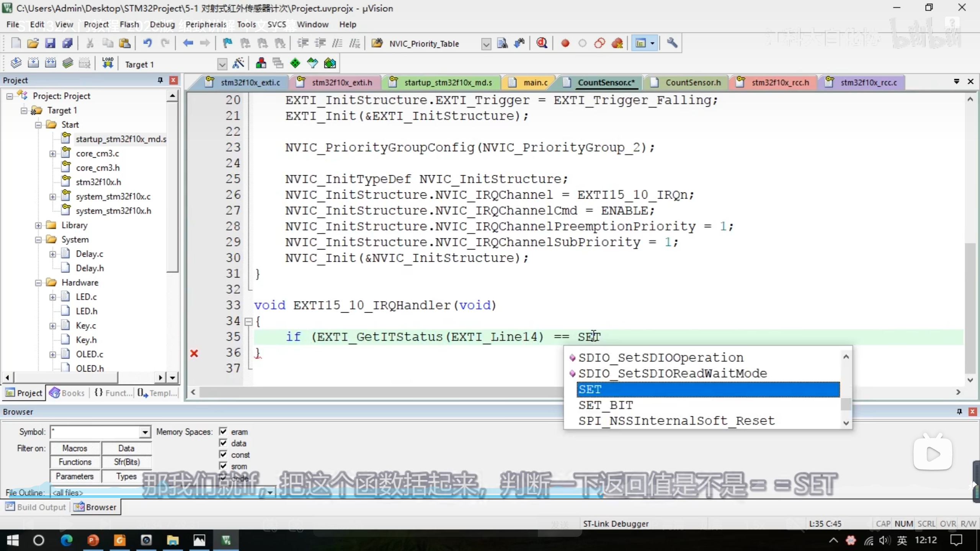Click the Save file toolbar icon
The image size is (980, 551).
50,43
